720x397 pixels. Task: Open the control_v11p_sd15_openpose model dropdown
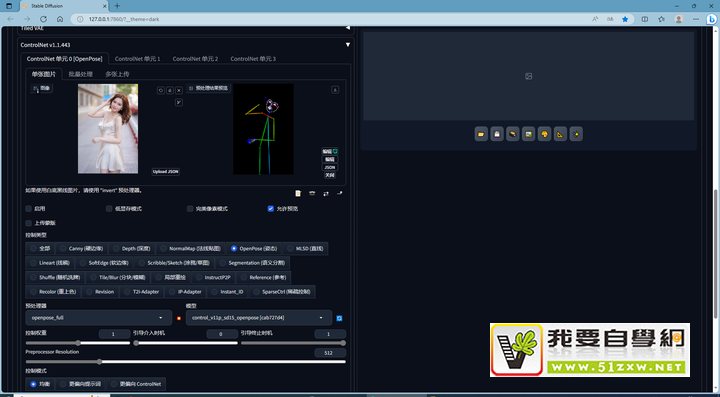point(259,318)
